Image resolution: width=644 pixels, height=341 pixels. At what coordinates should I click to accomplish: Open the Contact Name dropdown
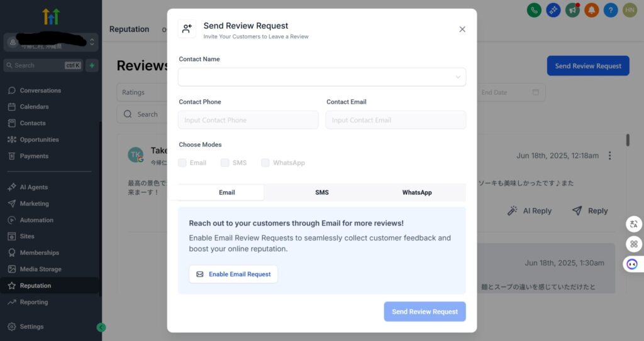tap(322, 77)
